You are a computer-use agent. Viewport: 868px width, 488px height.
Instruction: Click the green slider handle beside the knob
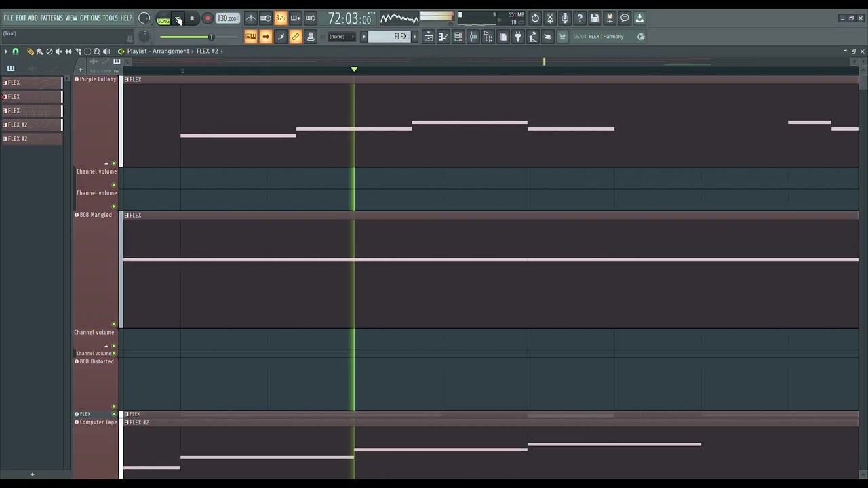(211, 37)
